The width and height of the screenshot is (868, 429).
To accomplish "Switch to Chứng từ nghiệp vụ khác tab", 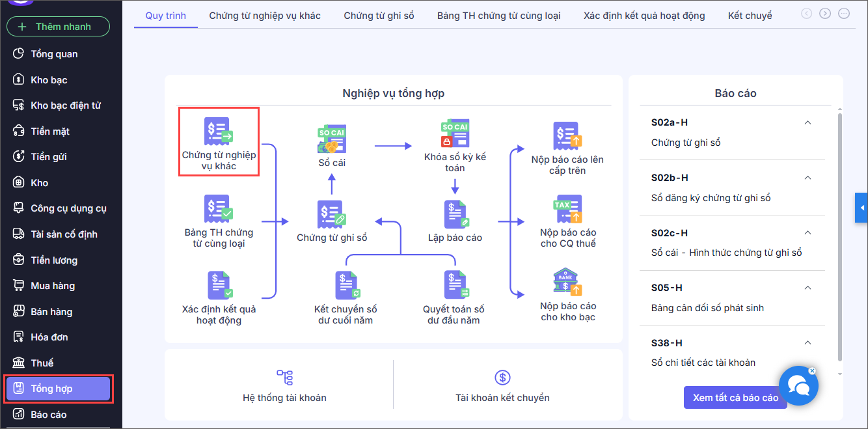I will pos(265,16).
